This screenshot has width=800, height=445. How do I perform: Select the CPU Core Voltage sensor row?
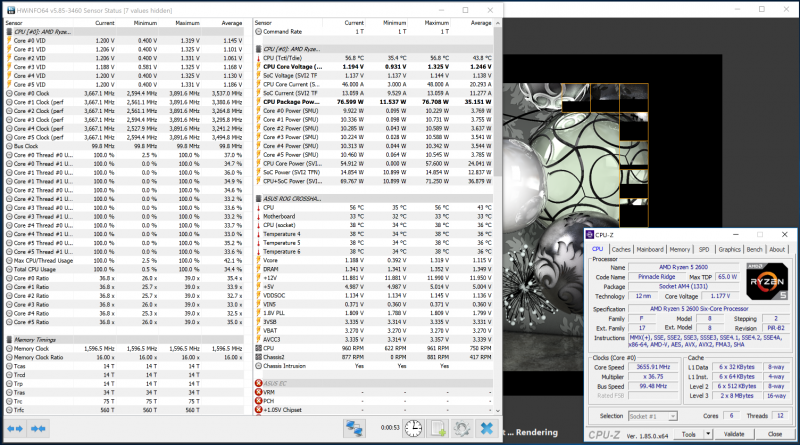(374, 67)
